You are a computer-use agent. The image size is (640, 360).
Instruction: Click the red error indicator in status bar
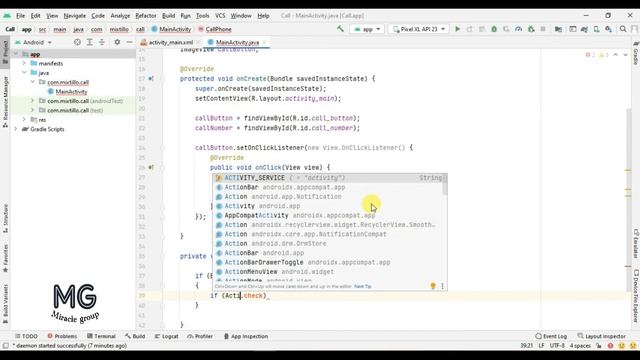[610, 346]
